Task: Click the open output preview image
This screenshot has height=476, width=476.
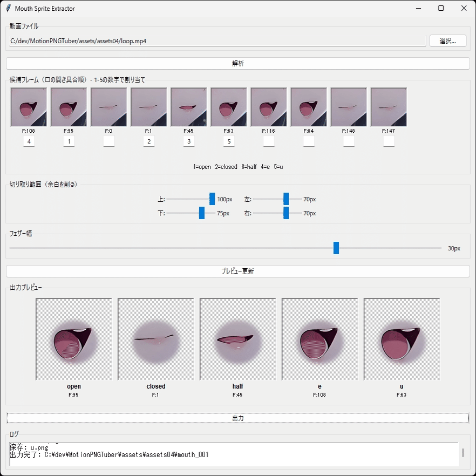Action: point(74,339)
